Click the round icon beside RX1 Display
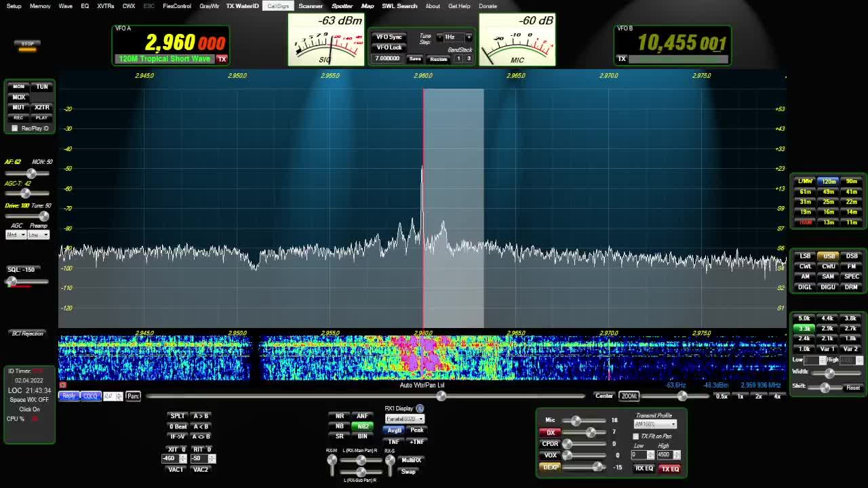Viewport: 868px width, 488px height. point(420,408)
